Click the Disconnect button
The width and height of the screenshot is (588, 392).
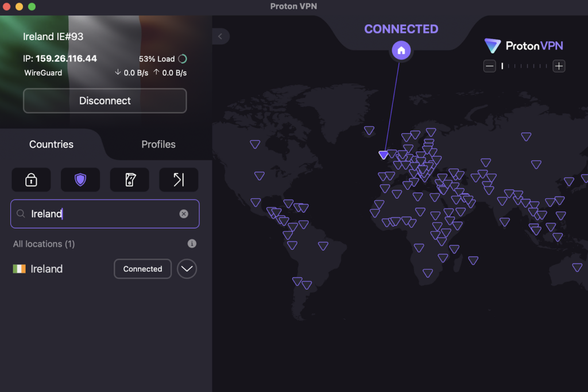[x=105, y=101]
